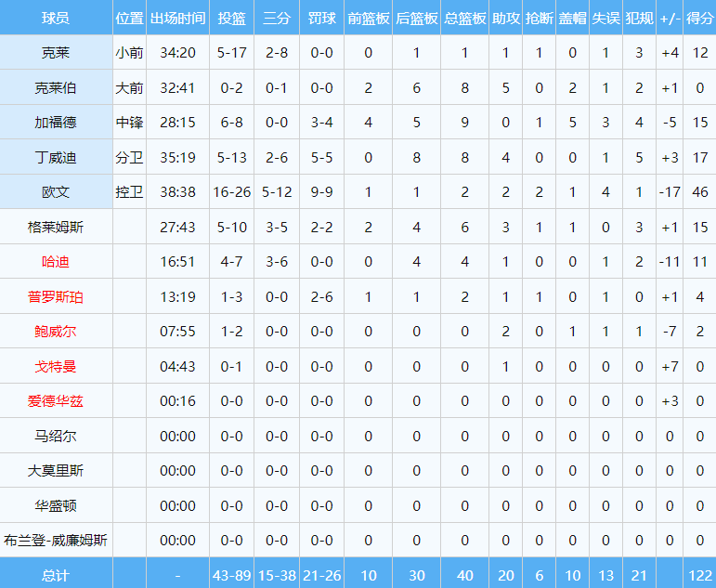
Task: Click red player name 爱德华兹
Action: 56,401
